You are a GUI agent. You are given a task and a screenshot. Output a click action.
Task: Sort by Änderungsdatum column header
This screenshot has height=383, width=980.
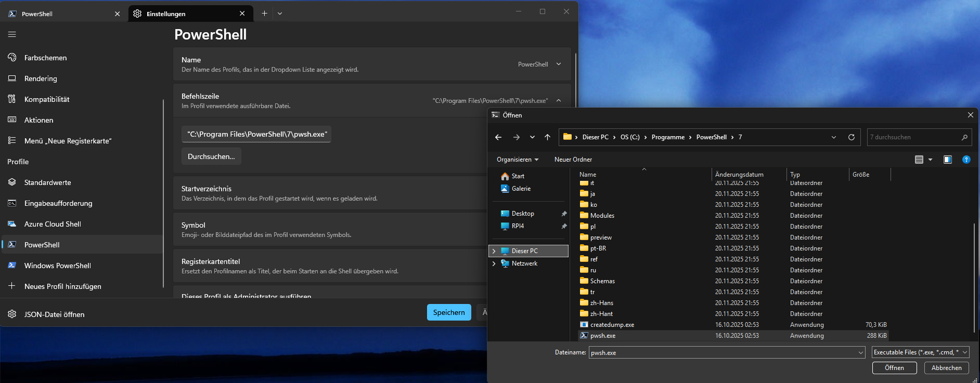[749, 175]
